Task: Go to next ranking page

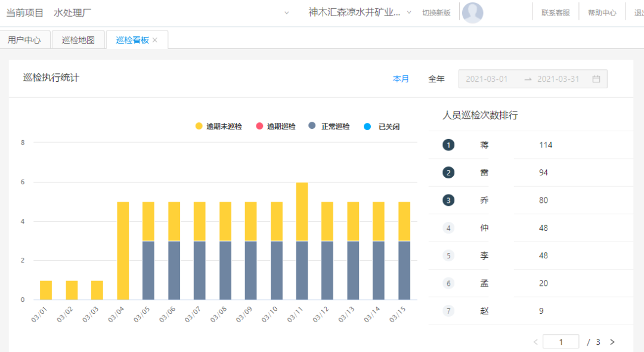Action: pos(612,342)
